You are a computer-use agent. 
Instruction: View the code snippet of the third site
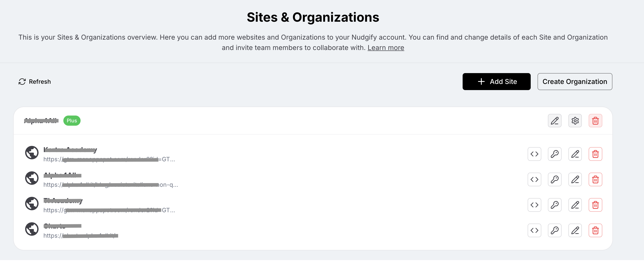point(534,205)
